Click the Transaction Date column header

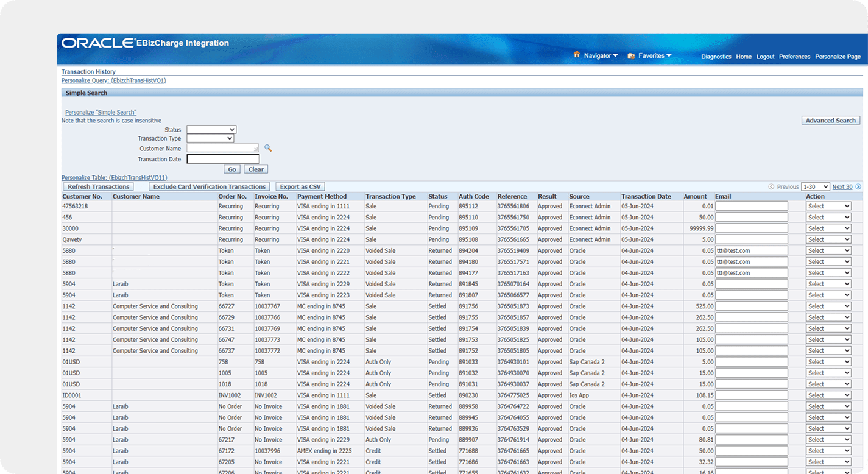(646, 197)
